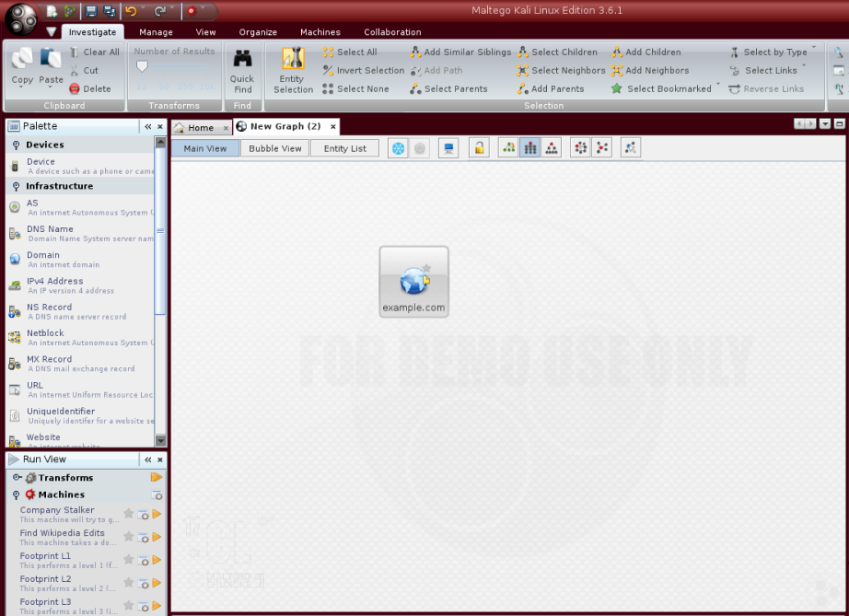The image size is (849, 616).
Task: Click Select Neighbors
Action: (x=561, y=70)
